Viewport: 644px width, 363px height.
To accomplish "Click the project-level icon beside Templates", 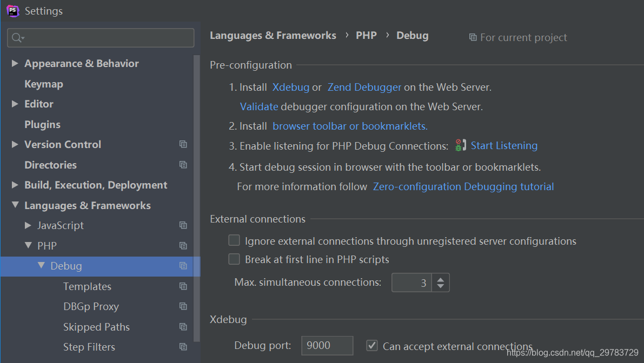I will (183, 286).
